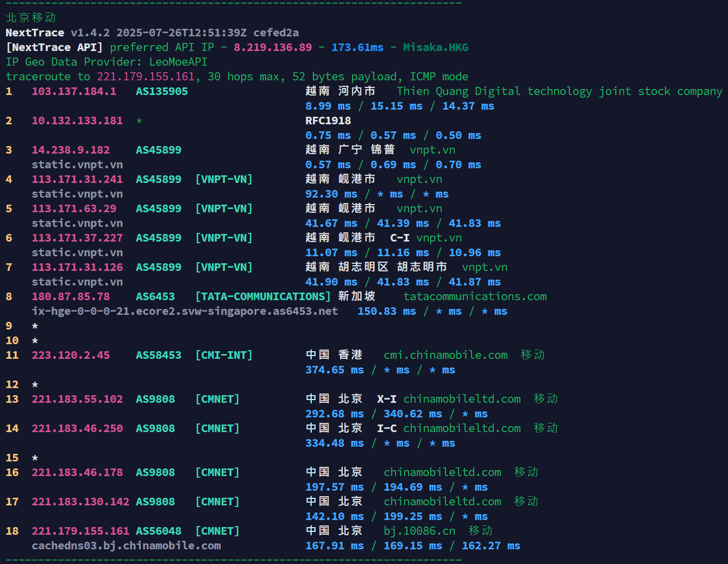Image resolution: width=728 pixels, height=564 pixels.
Task: Select the Thien Quang Digital technology company name
Action: 560,91
